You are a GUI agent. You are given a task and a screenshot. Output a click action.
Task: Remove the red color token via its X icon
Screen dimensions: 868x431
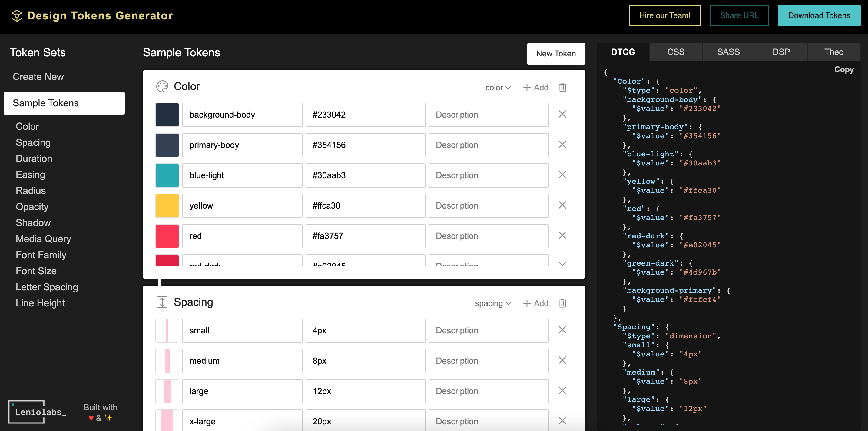point(562,236)
